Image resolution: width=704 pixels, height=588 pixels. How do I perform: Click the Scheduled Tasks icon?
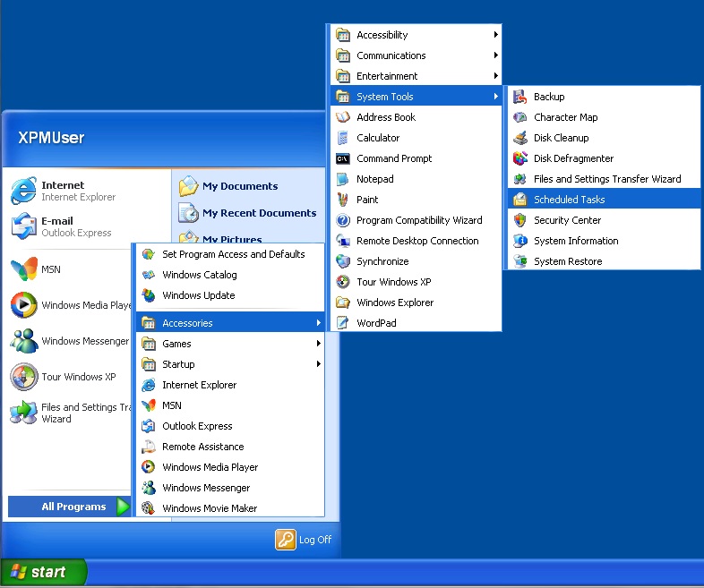click(519, 200)
